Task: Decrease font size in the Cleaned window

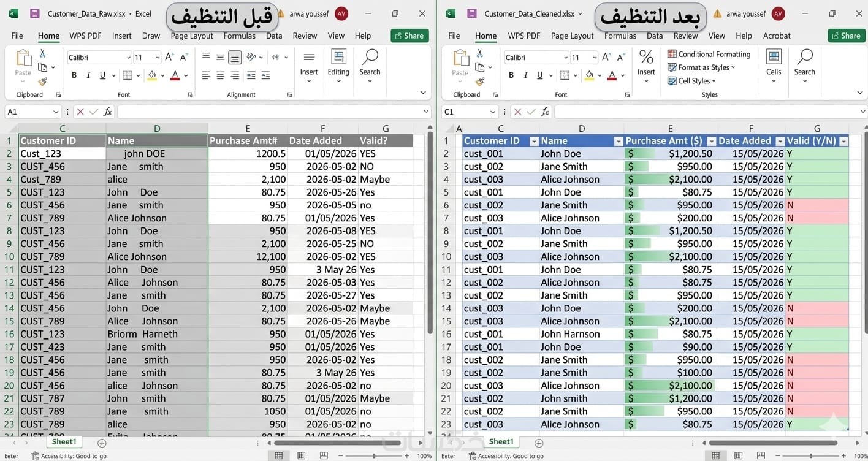Action: coord(621,58)
